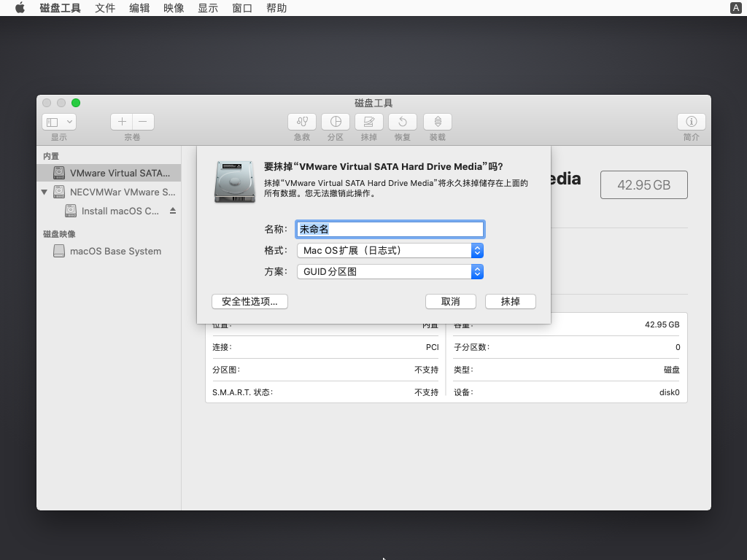This screenshot has height=560, width=747.
Task: Select macOS Base System disk image
Action: [x=109, y=251]
